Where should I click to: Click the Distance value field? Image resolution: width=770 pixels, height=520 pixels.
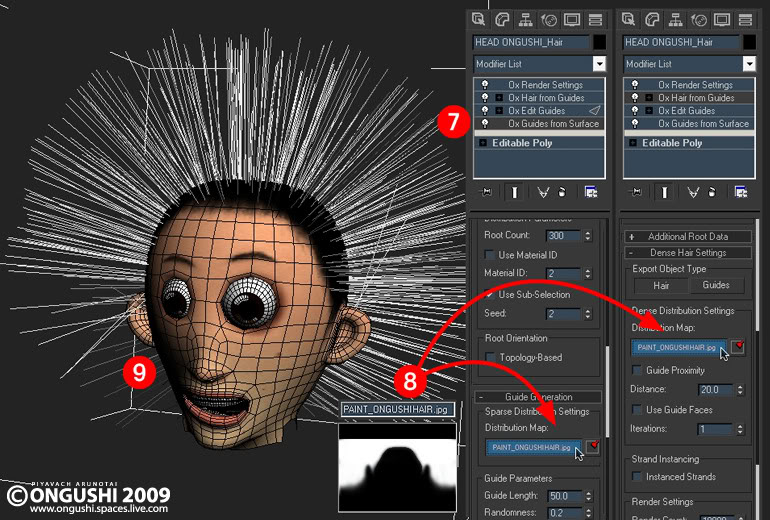point(715,390)
